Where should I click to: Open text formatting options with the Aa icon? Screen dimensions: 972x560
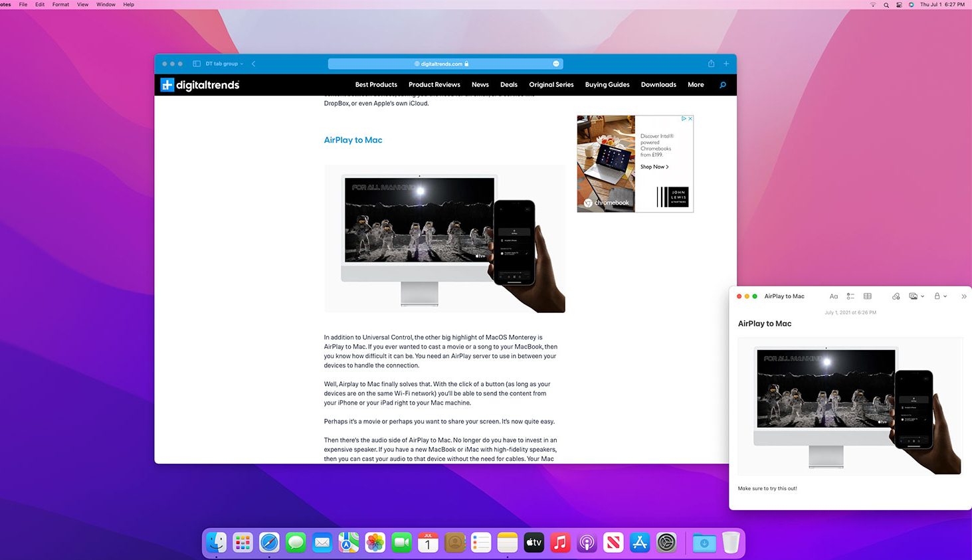(834, 296)
